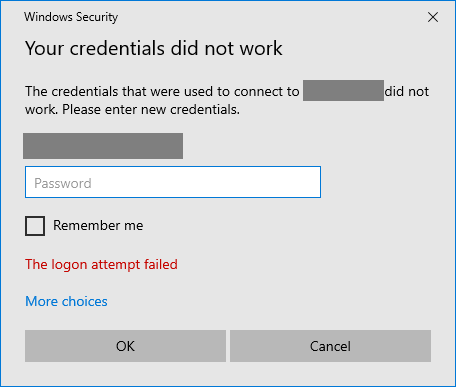Click the X icon at the top right
The image size is (456, 387).
pos(433,17)
